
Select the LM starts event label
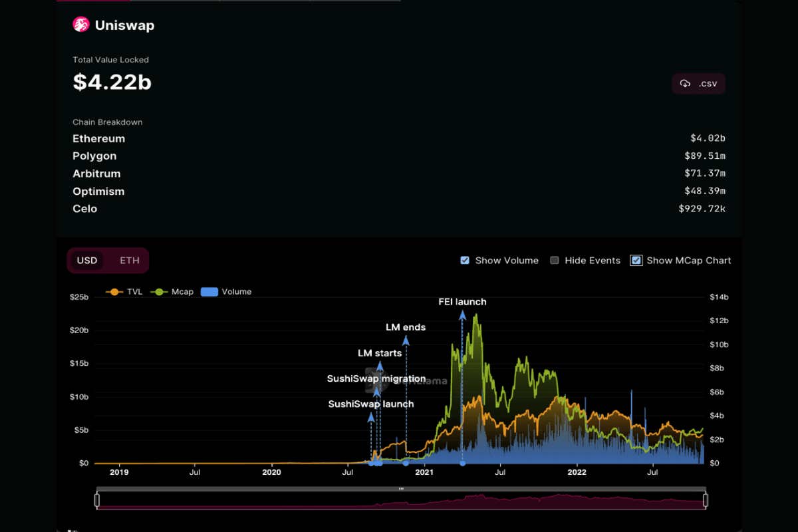pyautogui.click(x=380, y=353)
